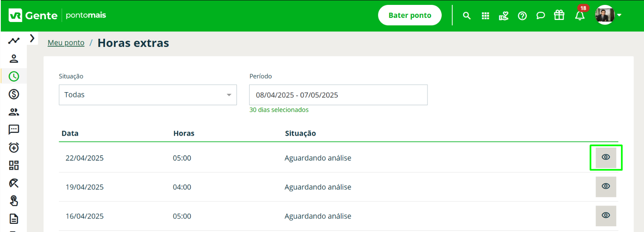Expand the sidebar with chevron arrow

(x=32, y=38)
